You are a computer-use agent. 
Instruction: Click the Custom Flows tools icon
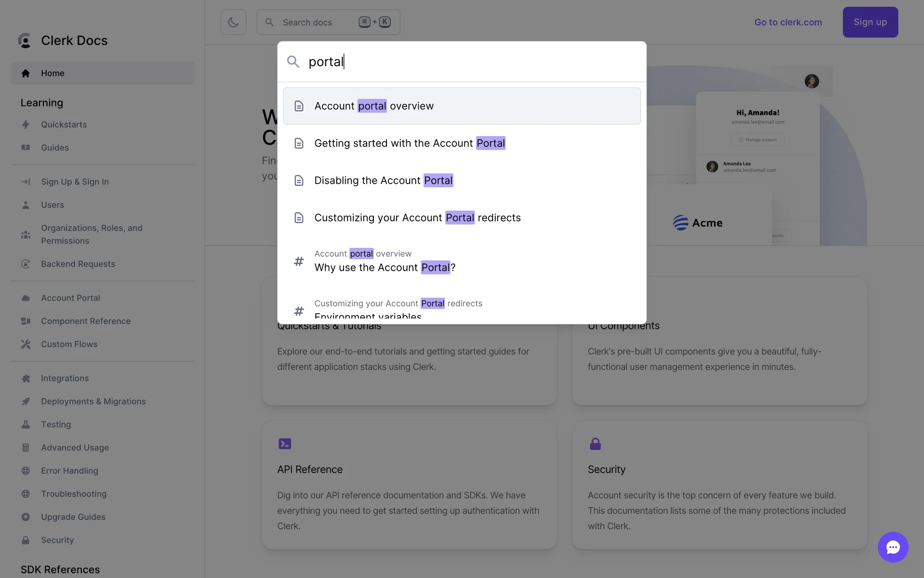tap(26, 344)
